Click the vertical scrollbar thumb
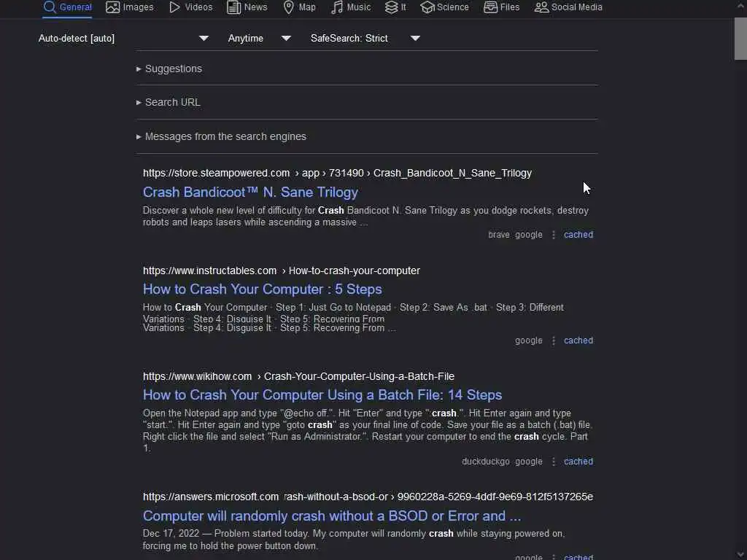 [x=740, y=39]
